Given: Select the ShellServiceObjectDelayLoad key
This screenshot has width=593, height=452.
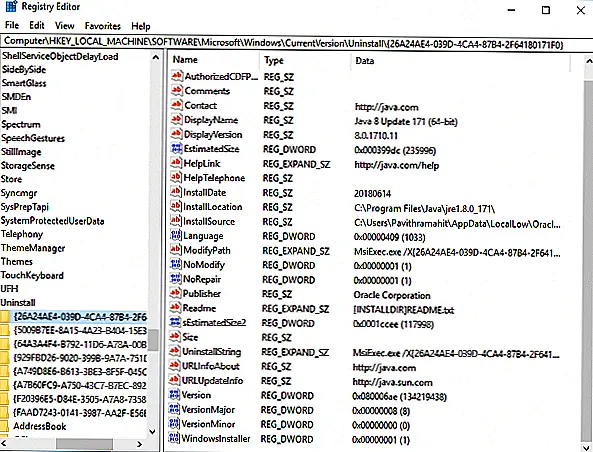Looking at the screenshot, I should 60,56.
